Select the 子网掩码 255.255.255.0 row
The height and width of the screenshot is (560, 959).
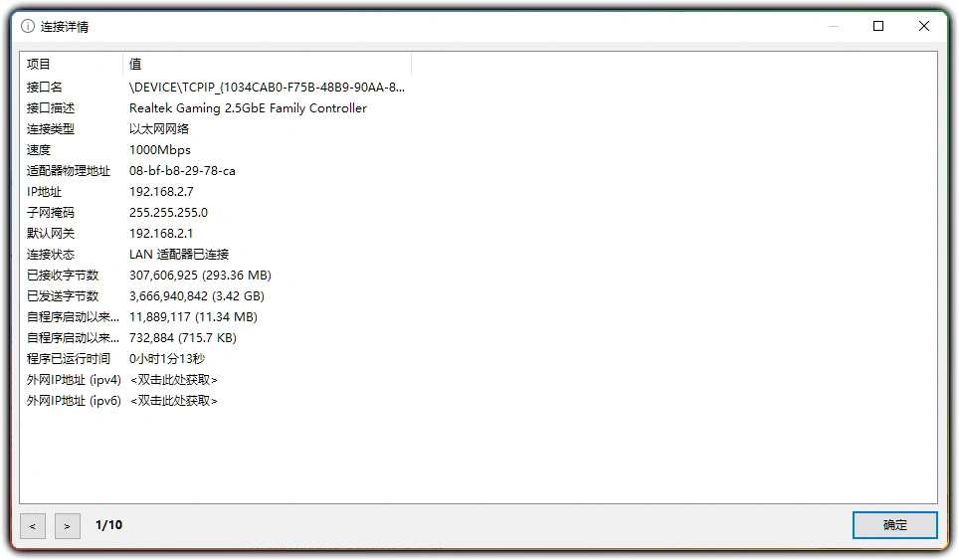pyautogui.click(x=168, y=213)
